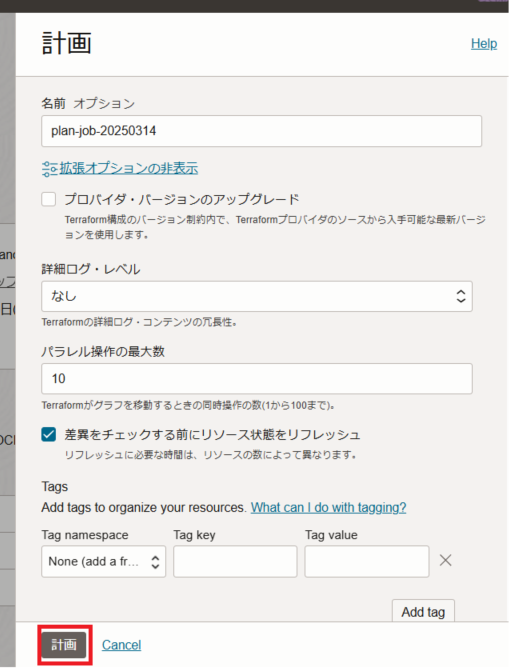
Task: Click the 計画 submit button
Action: [64, 645]
